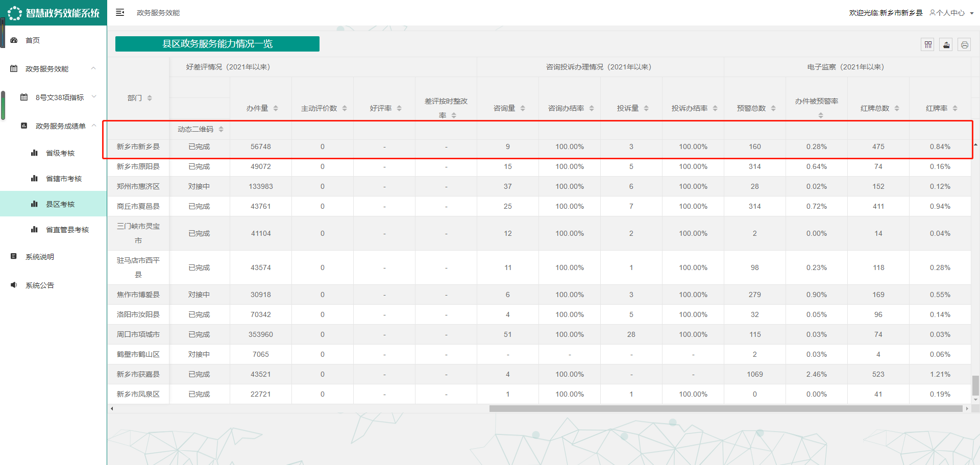Click the export table icon

coord(946,45)
